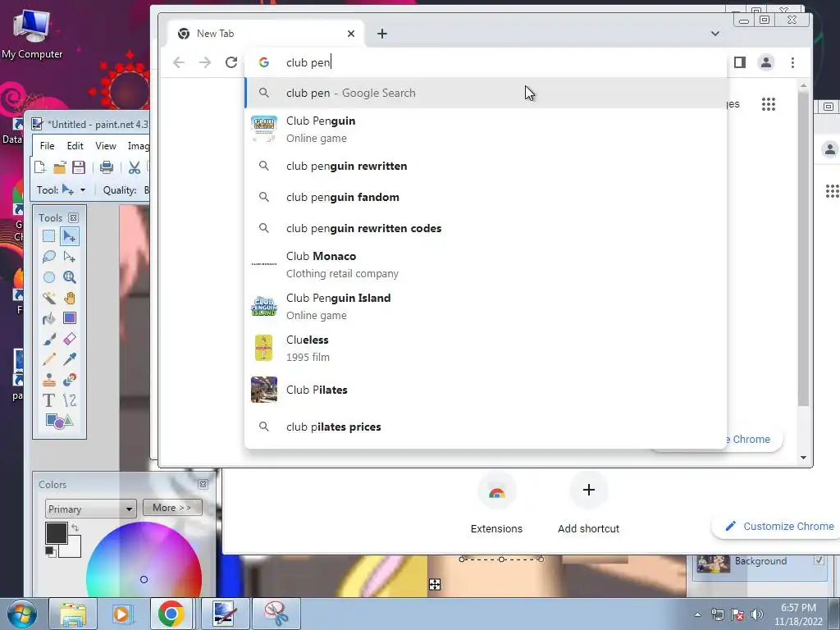Select the Eraser tool
This screenshot has width=840, height=630.
70,339
